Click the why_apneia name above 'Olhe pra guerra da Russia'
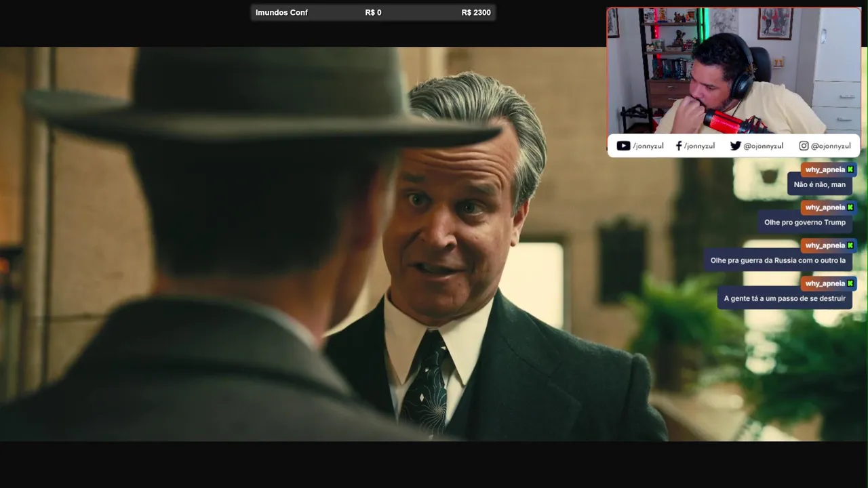The width and height of the screenshot is (868, 488). pyautogui.click(x=825, y=245)
